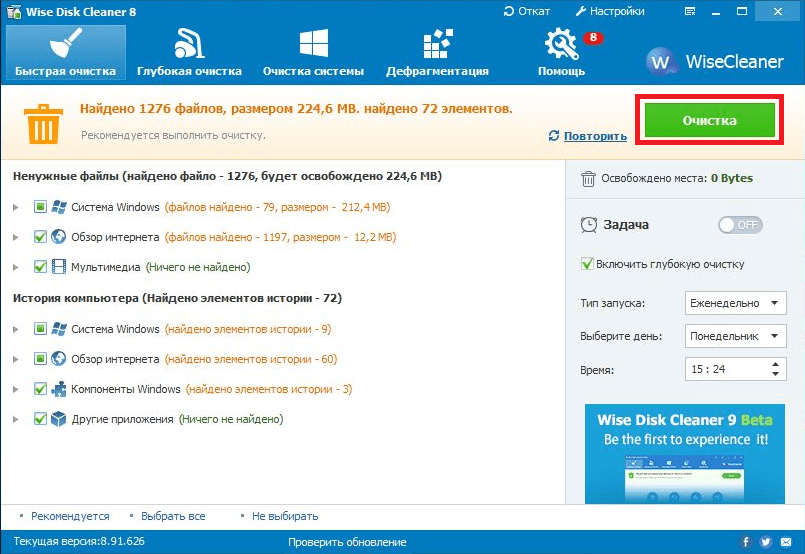Open the Тип запуска dropdown

tap(736, 303)
